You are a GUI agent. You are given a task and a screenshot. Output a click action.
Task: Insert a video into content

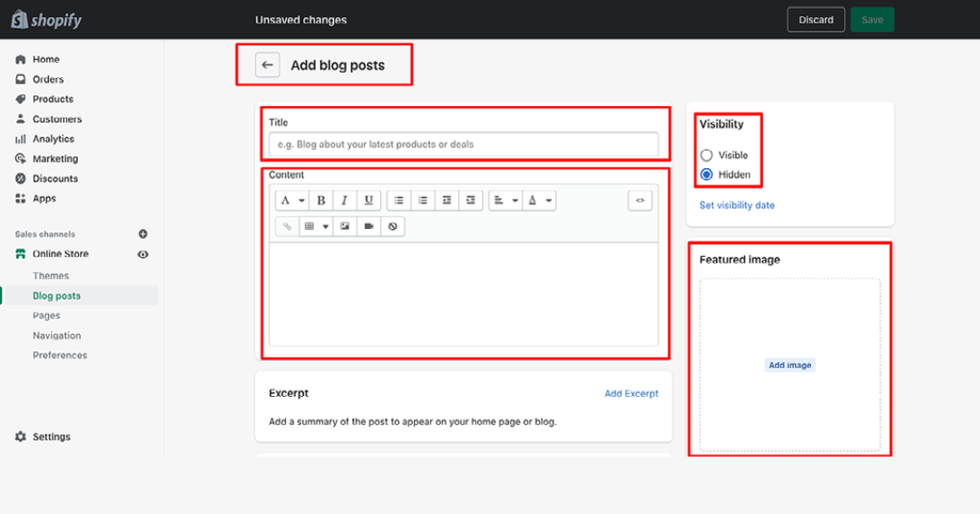coord(368,226)
